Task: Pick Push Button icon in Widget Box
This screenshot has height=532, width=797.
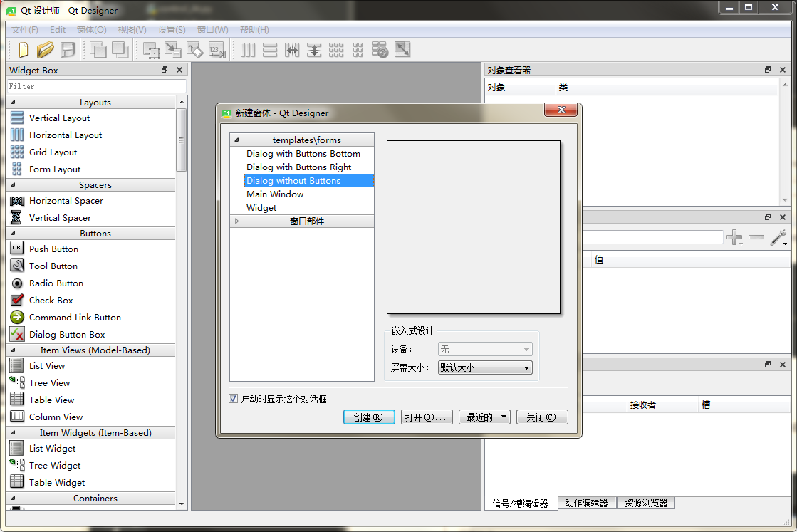Action: click(x=17, y=249)
